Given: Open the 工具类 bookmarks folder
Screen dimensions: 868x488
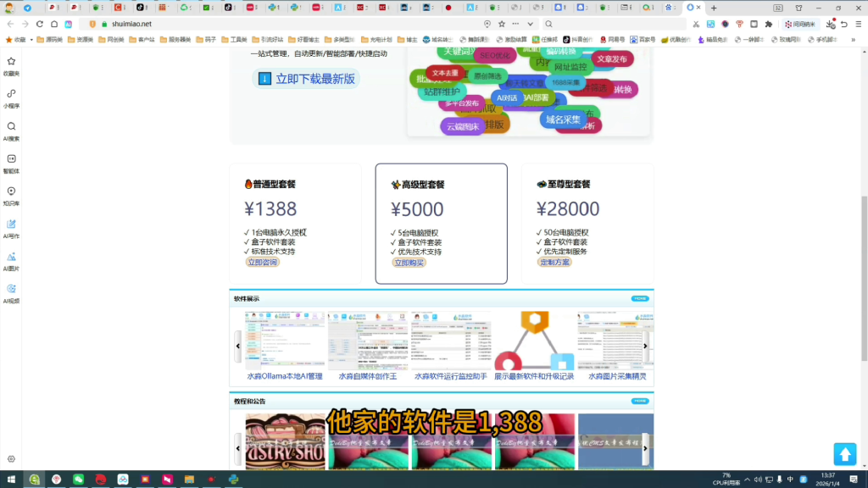Looking at the screenshot, I should point(236,41).
